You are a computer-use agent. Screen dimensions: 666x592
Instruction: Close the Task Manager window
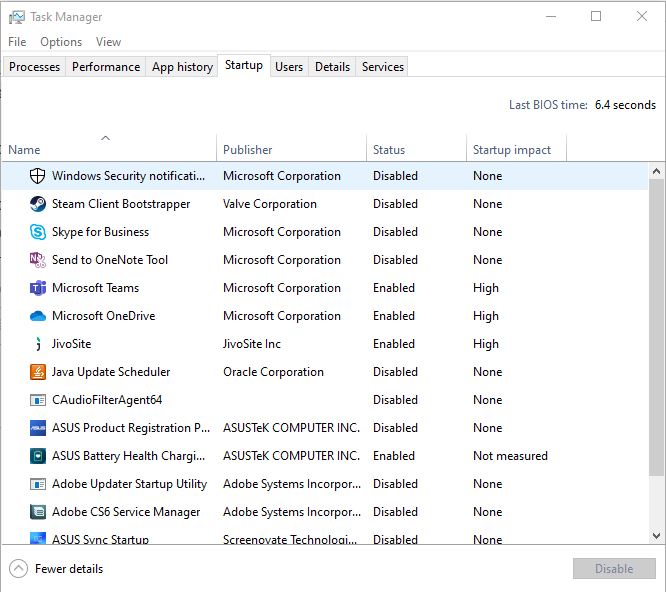tap(642, 17)
